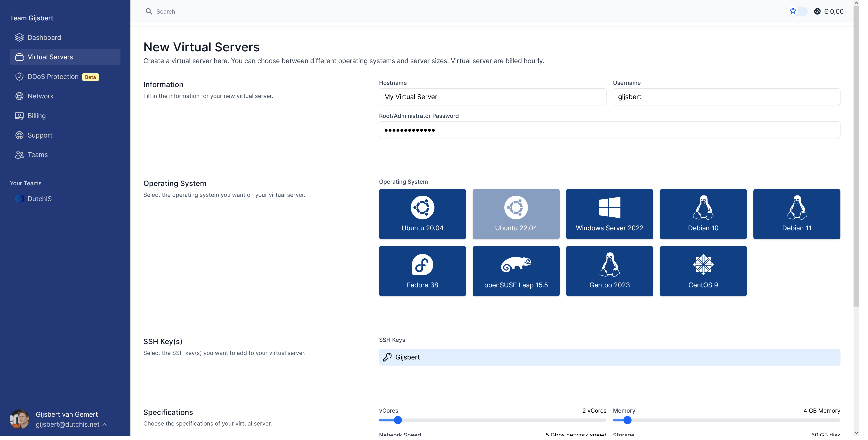
Task: Click the Teams people icon
Action: [19, 156]
